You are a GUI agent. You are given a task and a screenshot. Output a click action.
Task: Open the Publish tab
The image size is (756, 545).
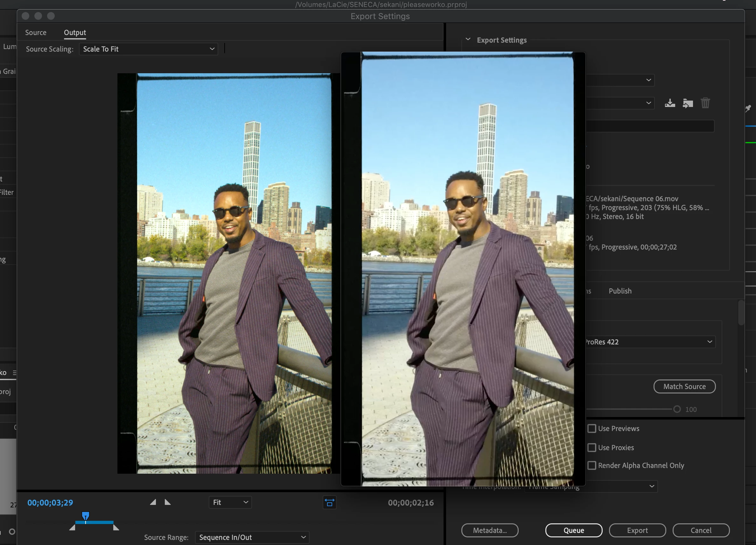620,291
